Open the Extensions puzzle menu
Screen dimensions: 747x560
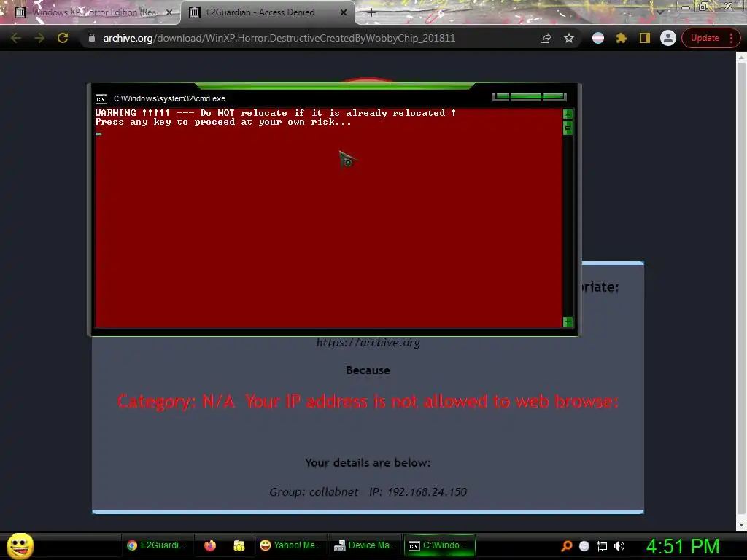point(622,38)
